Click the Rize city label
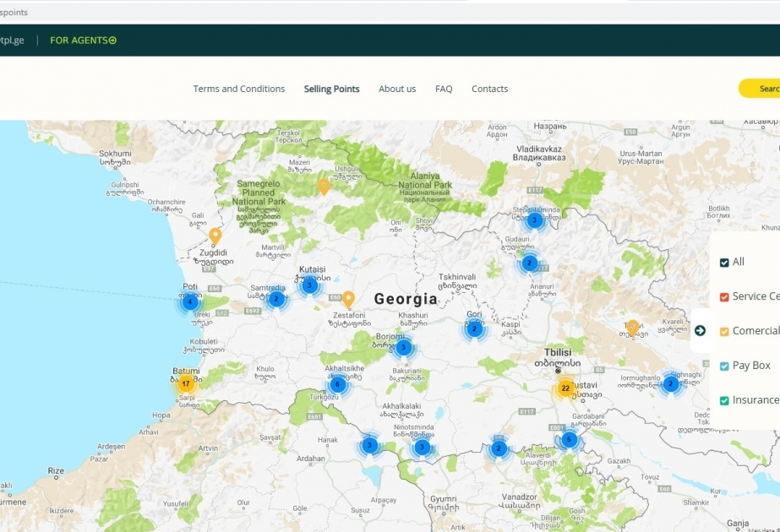780x532 pixels. 56,470
